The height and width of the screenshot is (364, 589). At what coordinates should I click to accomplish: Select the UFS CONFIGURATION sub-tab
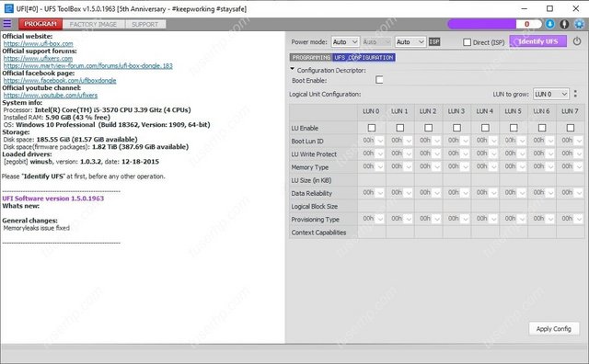[x=364, y=57]
